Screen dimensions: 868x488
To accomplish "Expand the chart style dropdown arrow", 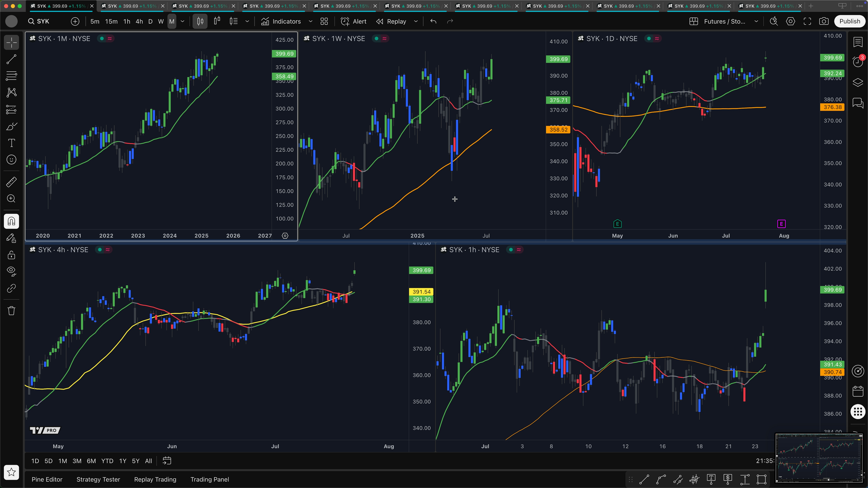I will 247,21.
